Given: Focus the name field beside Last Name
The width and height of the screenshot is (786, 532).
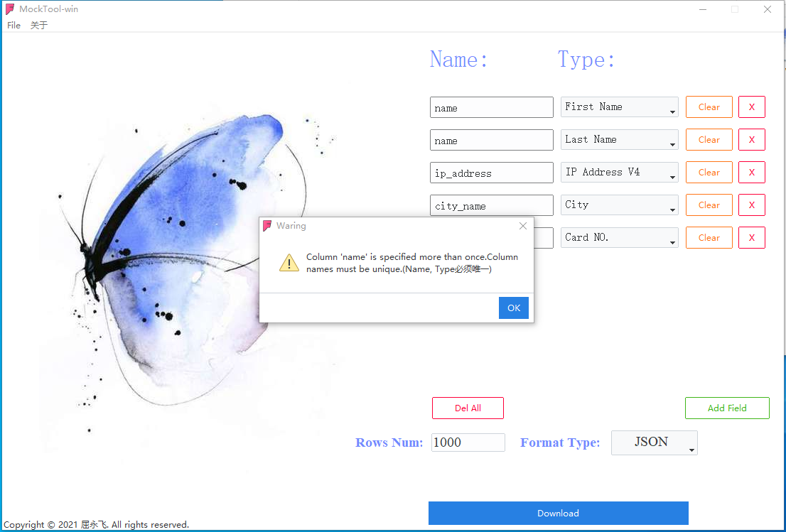Looking at the screenshot, I should tap(491, 140).
